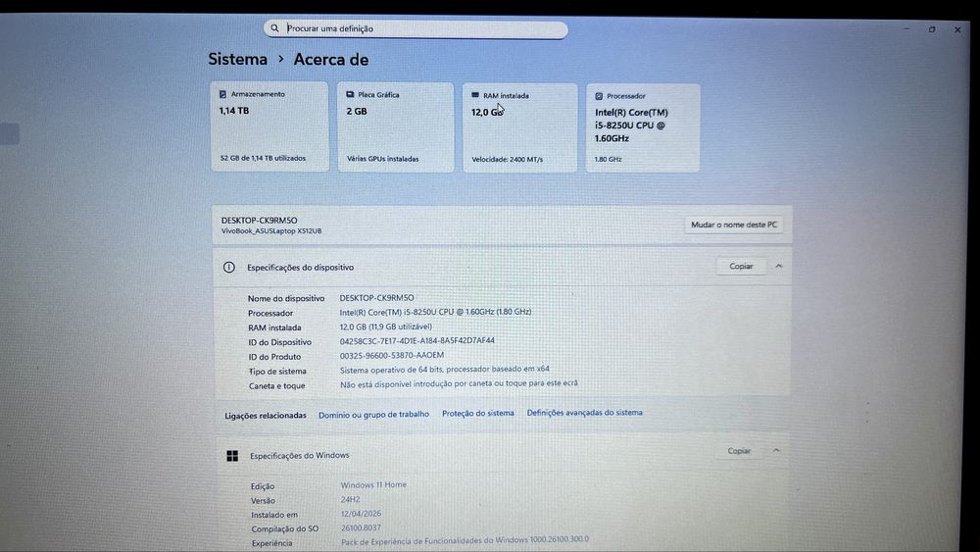
Task: Copy the device specifications
Action: click(x=741, y=267)
